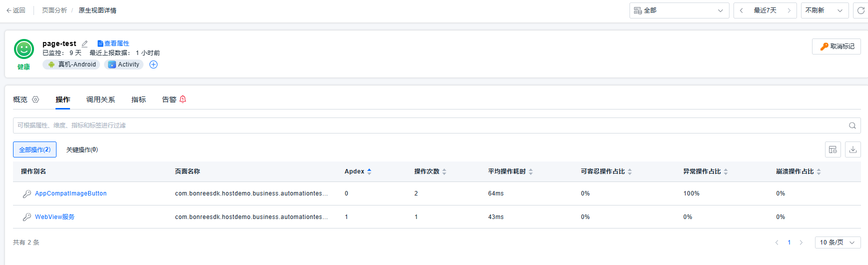This screenshot has height=265, width=868.
Task: Add a tag with the plus circle icon
Action: pos(153,64)
